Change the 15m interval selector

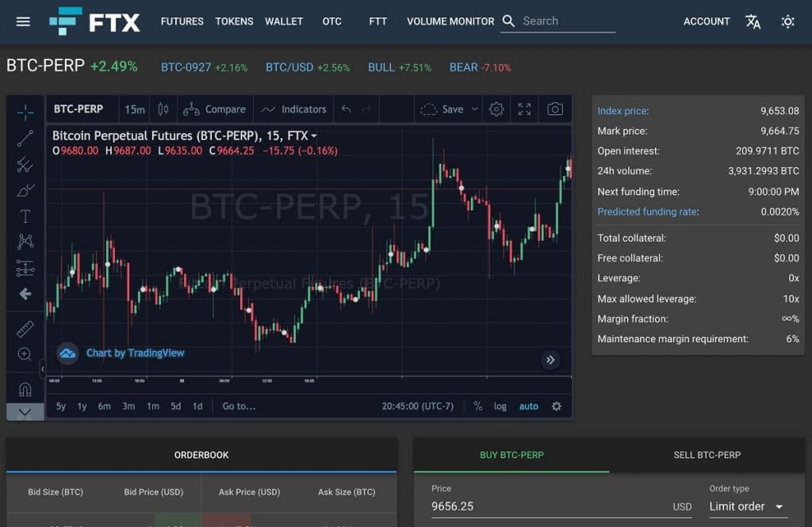pyautogui.click(x=135, y=109)
